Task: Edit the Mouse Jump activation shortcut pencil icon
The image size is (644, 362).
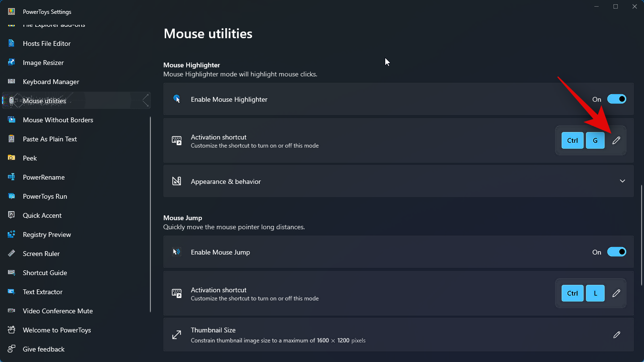Action: [x=616, y=293]
